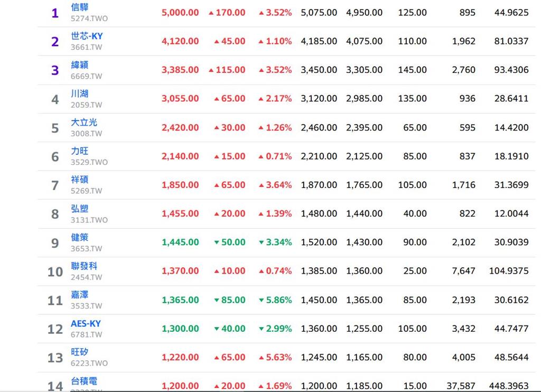
Task: Select ticker code 3529.TWO
Action: (x=89, y=162)
